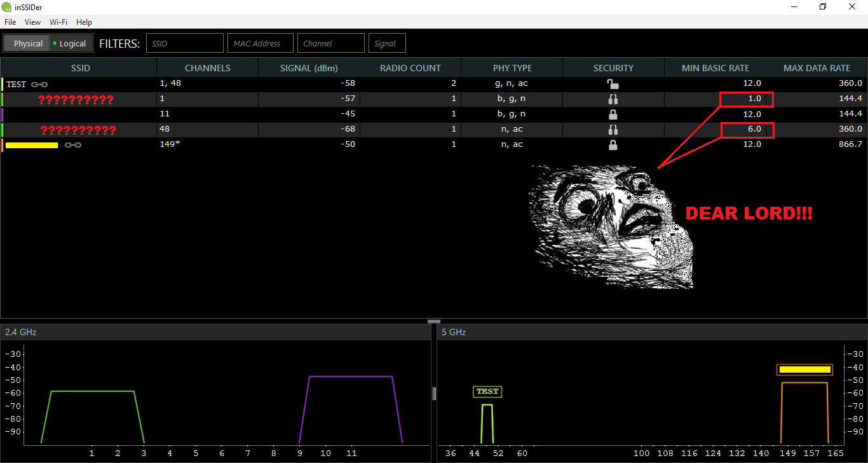868x463 pixels.
Task: Sort by MAX DATA RATE column header
Action: (817, 68)
